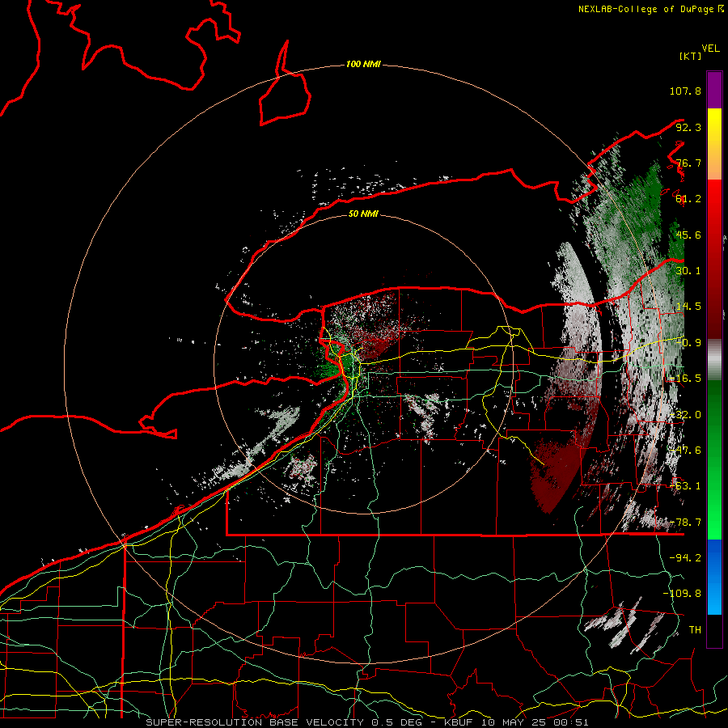Click the -109.8 velocity scale value
728x728 pixels.
click(682, 594)
